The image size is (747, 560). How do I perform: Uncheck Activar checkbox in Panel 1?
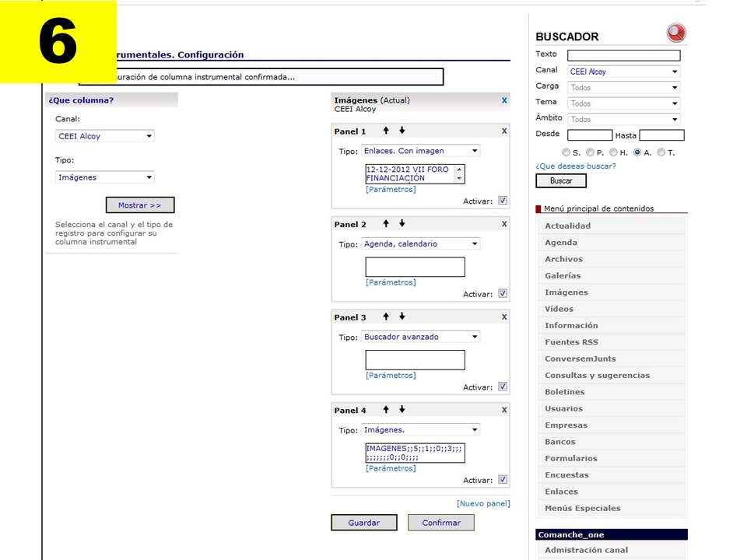click(x=503, y=201)
